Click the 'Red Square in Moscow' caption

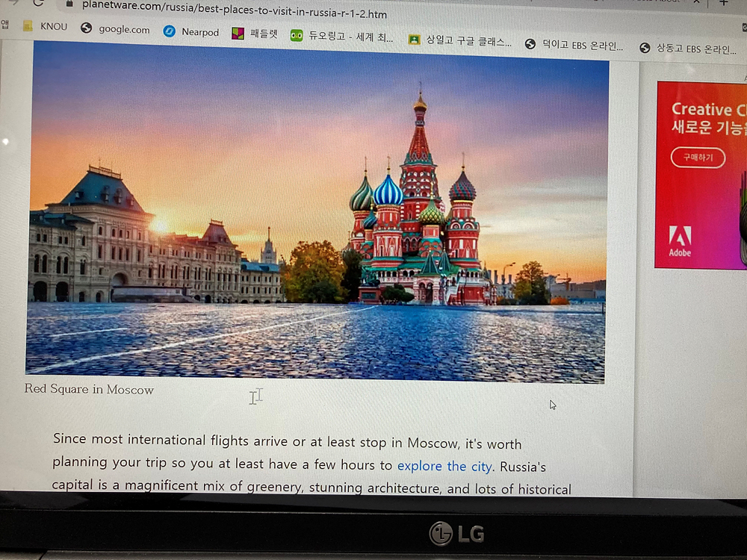pyautogui.click(x=89, y=389)
